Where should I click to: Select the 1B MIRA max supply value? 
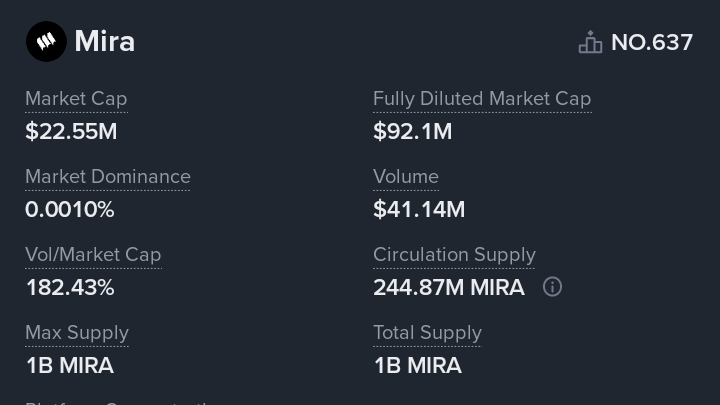pos(69,365)
